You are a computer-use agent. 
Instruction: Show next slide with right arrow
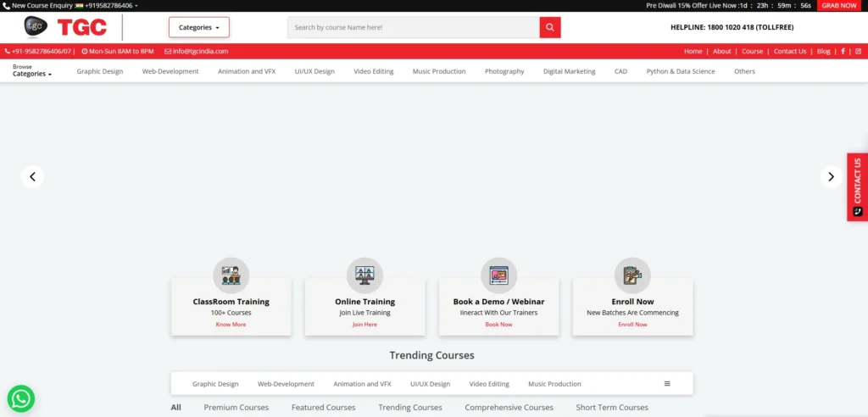tap(831, 176)
